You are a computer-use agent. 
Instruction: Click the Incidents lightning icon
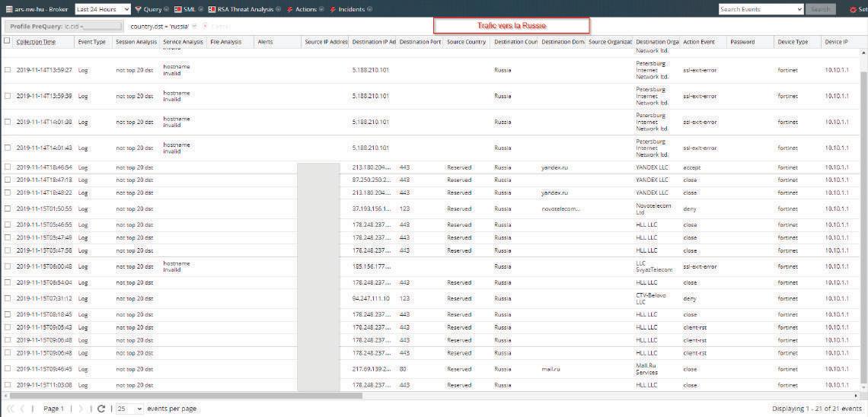(x=333, y=9)
